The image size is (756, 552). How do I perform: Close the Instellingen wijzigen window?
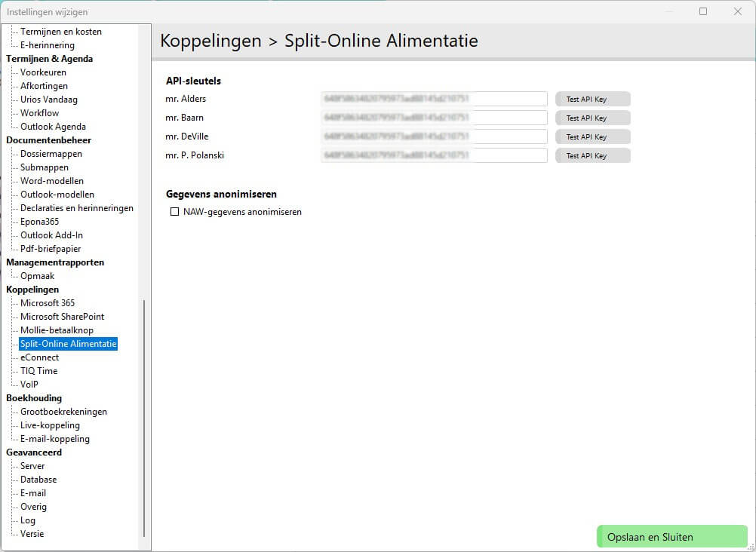pos(738,11)
